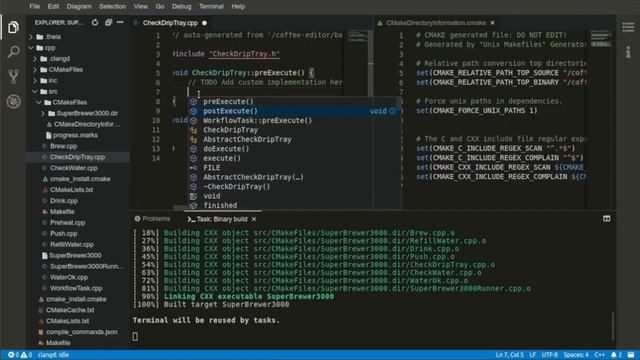The image size is (640, 360).
Task: Open the Help menu
Action: click(x=238, y=7)
